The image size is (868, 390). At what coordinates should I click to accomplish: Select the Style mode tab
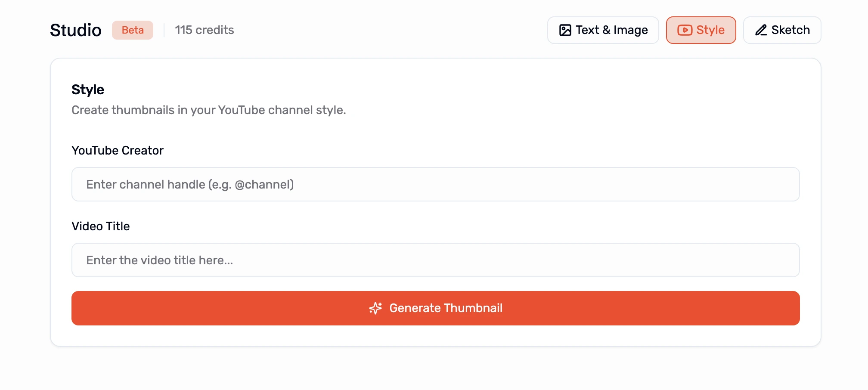tap(701, 30)
